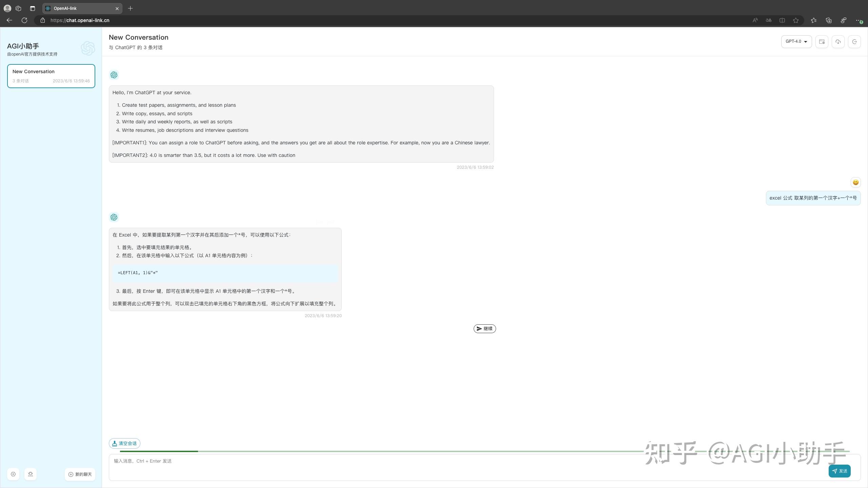The width and height of the screenshot is (868, 488).
Task: Click the logout icon button
Action: pos(854,42)
